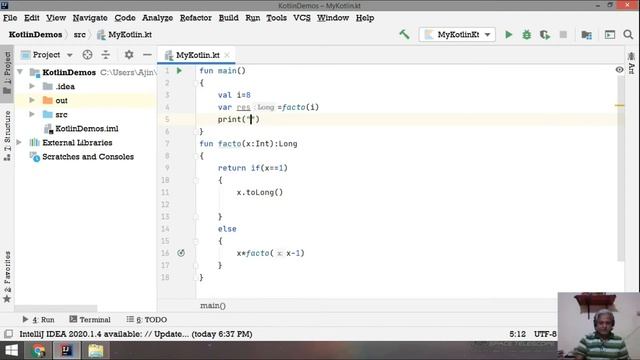Open the Edit menu
Image resolution: width=640 pixels, height=360 pixels.
(x=31, y=18)
